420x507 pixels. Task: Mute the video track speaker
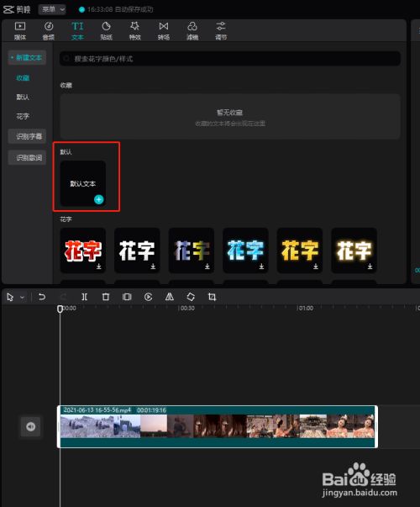click(x=31, y=427)
